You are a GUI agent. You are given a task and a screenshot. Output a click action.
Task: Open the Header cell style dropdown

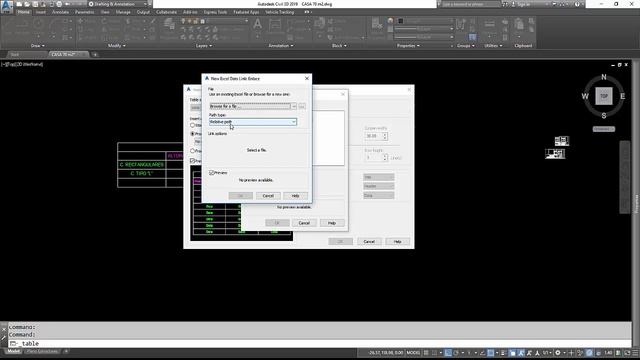tap(379, 186)
